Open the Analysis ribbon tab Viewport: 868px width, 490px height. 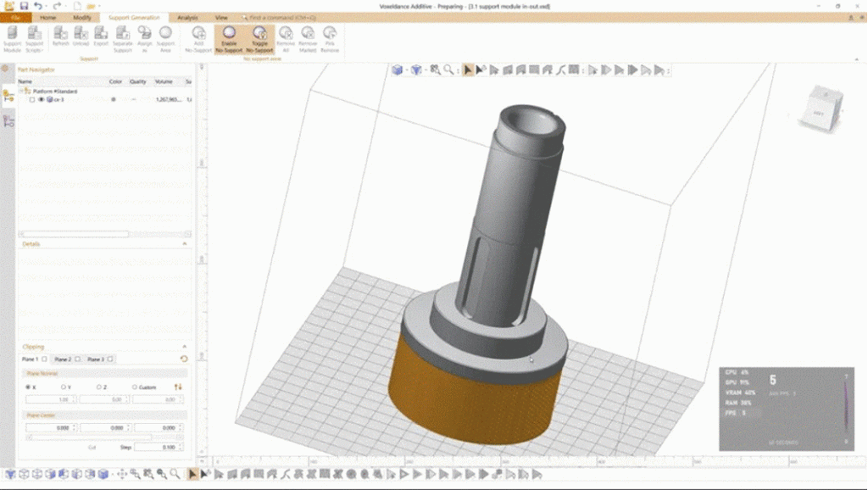(187, 17)
